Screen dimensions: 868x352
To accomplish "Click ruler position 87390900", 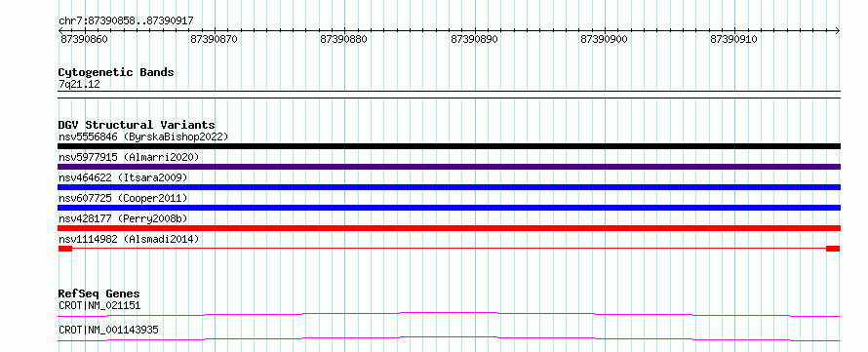I will pyautogui.click(x=605, y=39).
